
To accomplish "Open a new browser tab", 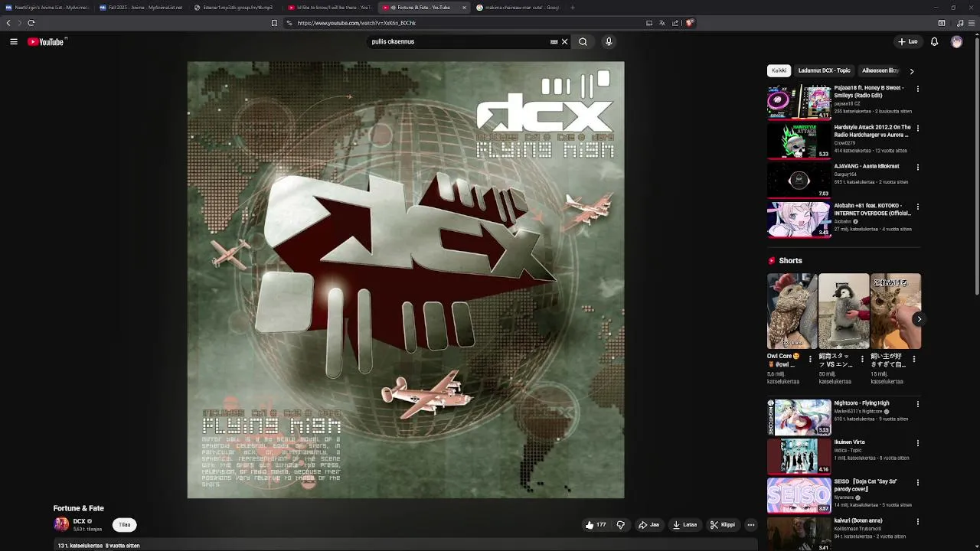I will click(x=573, y=8).
